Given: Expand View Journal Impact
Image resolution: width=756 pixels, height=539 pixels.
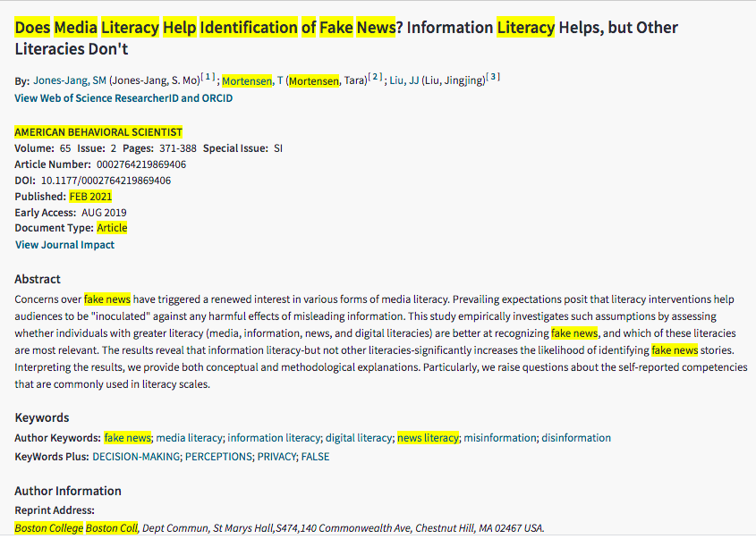Looking at the screenshot, I should pos(64,245).
